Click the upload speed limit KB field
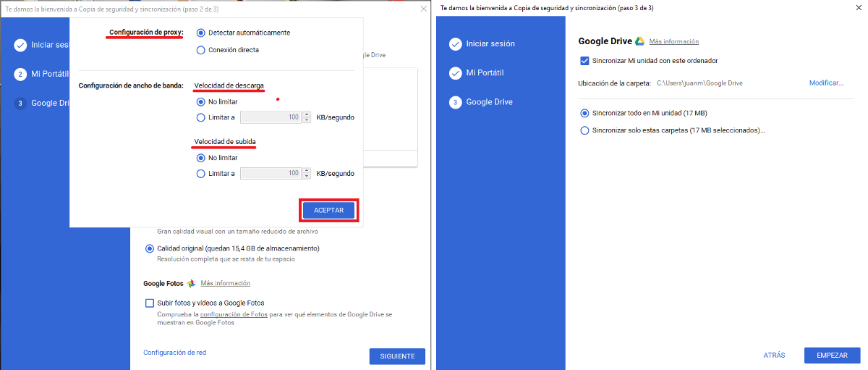 (271, 173)
